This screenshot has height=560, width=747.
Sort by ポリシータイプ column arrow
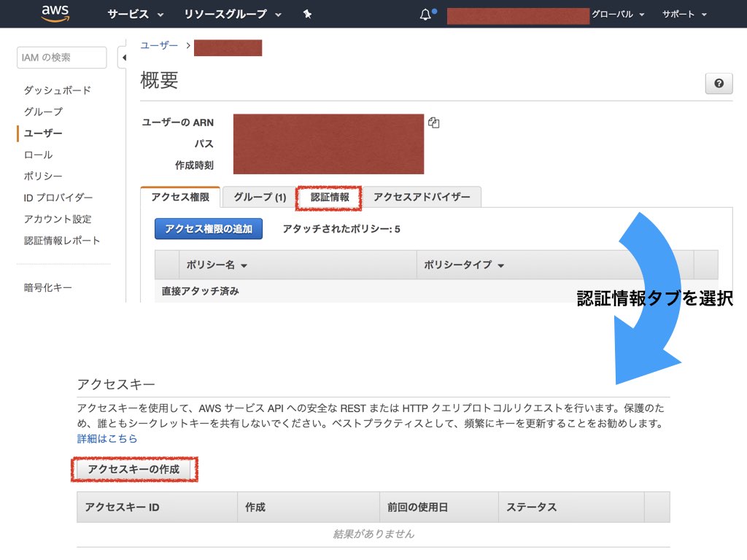pyautogui.click(x=500, y=265)
